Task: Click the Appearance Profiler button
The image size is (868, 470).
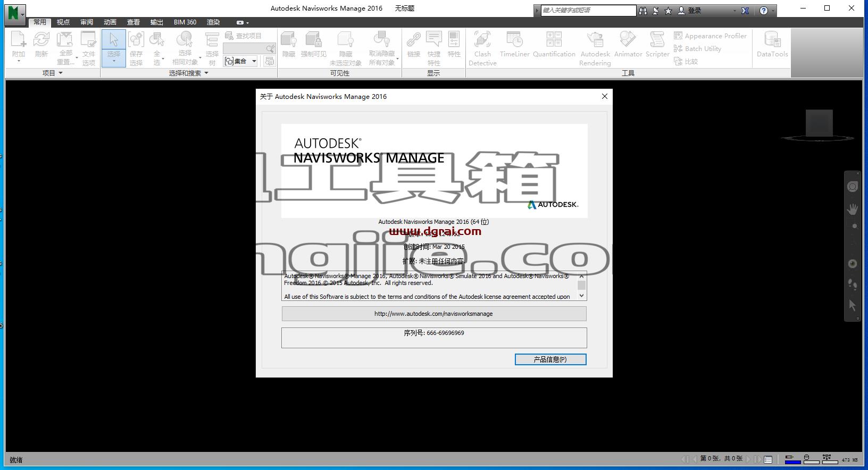Action: tap(710, 36)
